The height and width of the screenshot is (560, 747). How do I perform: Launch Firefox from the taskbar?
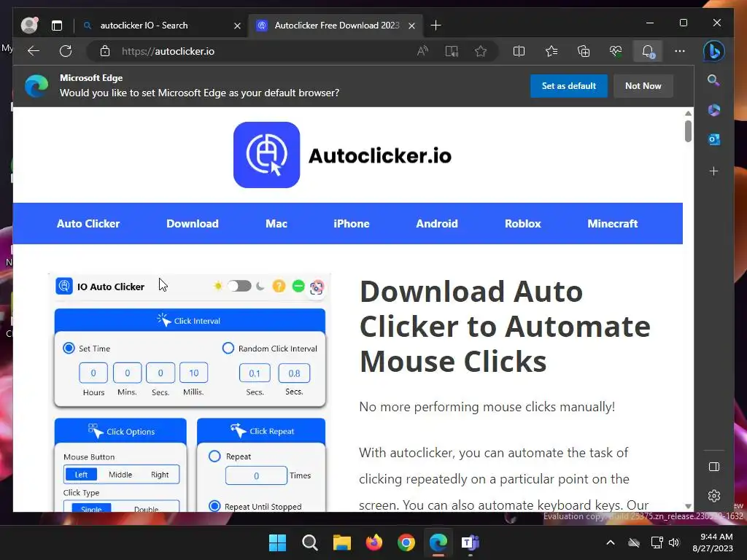[x=374, y=542]
